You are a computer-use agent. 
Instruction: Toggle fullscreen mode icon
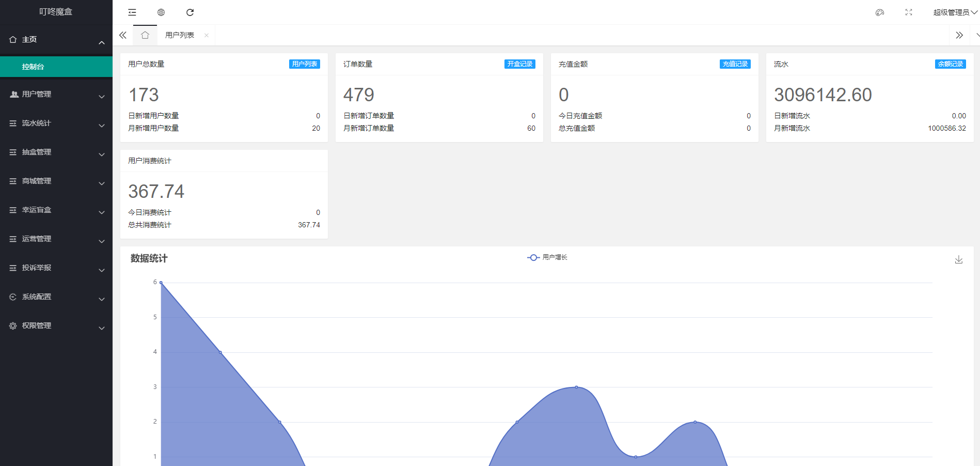(909, 12)
